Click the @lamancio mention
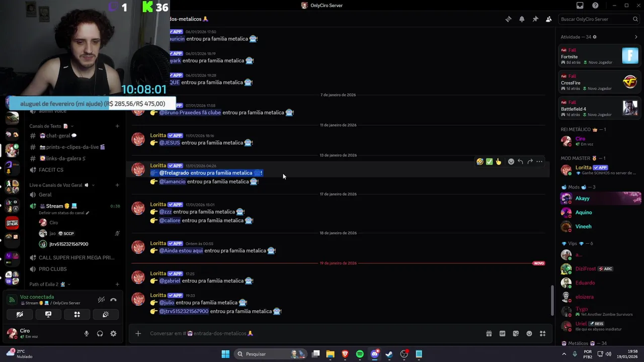Image resolution: width=644 pixels, height=362 pixels. (x=173, y=182)
